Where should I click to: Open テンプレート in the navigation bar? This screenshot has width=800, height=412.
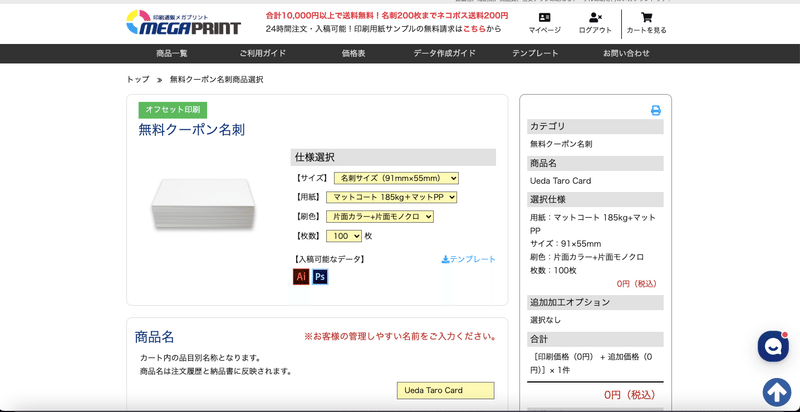[x=535, y=53]
